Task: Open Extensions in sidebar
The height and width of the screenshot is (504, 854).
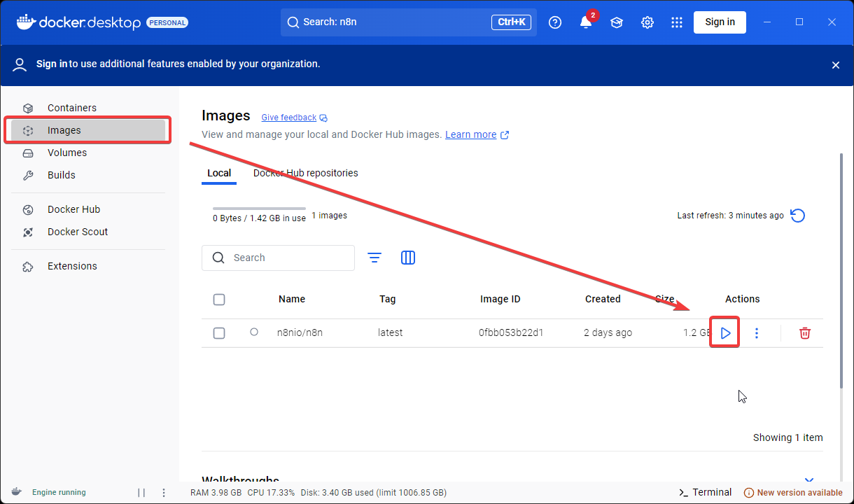Action: click(88, 266)
